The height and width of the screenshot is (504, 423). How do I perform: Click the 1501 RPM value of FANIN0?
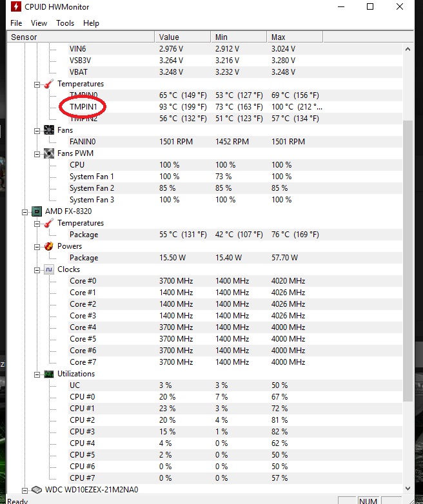[x=176, y=142]
